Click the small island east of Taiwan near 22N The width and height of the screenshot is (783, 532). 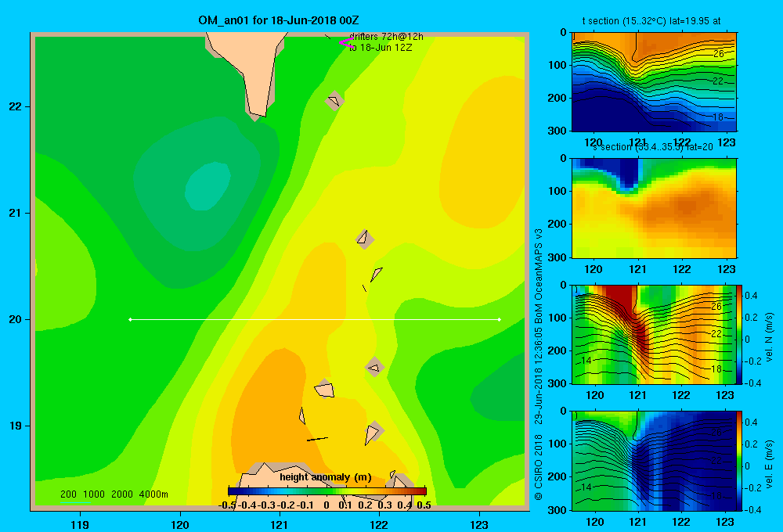click(x=334, y=101)
